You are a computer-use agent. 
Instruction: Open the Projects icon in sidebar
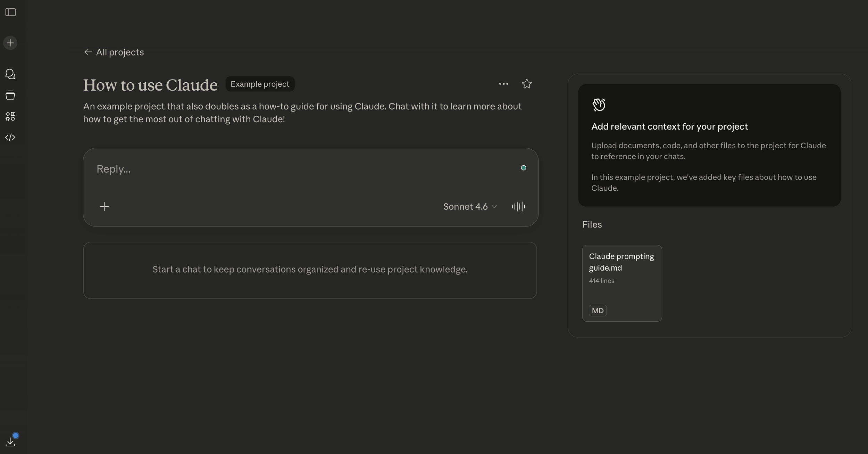click(10, 95)
